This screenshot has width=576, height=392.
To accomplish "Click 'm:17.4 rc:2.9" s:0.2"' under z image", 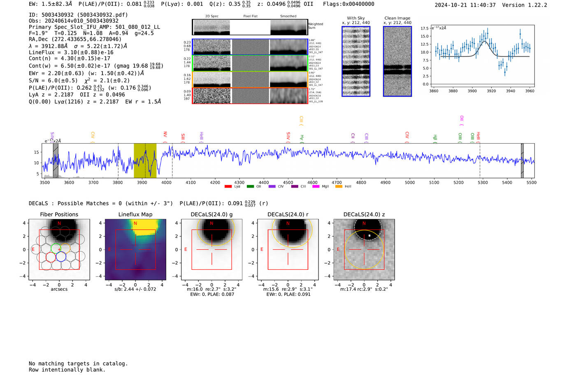I will [364, 289].
